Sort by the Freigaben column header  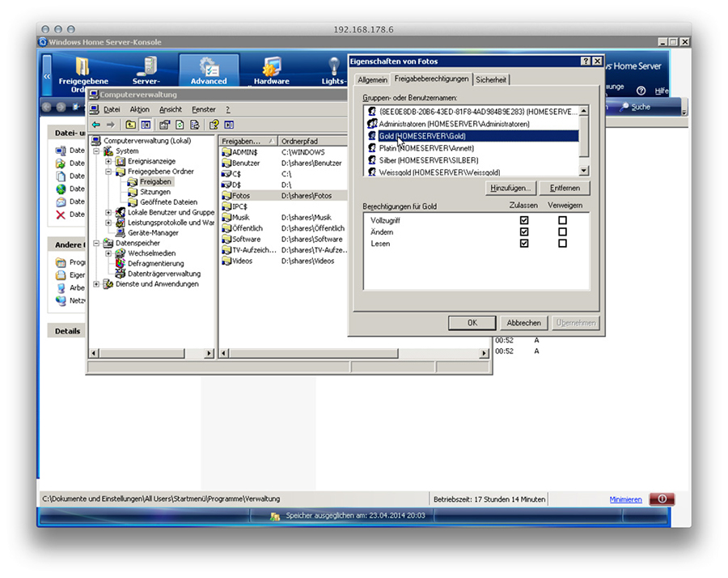[x=248, y=141]
